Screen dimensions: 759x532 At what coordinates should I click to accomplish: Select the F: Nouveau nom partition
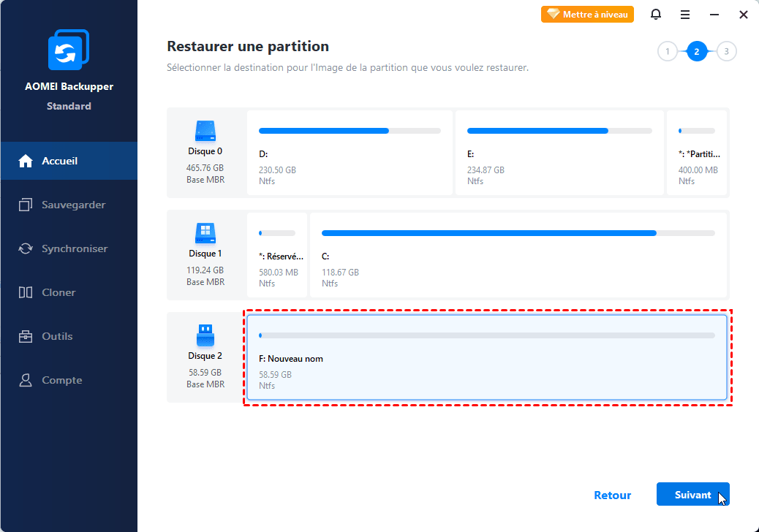(x=487, y=357)
